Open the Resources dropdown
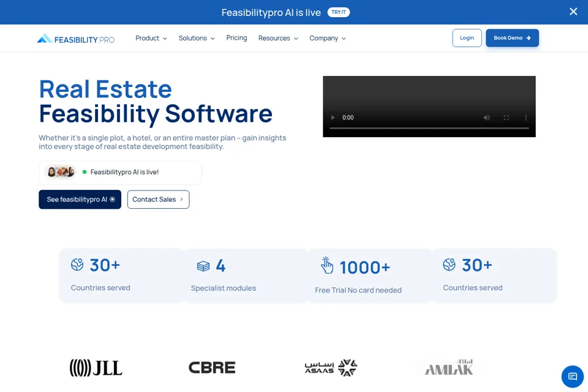Screen dimensions: 588x392 point(278,38)
